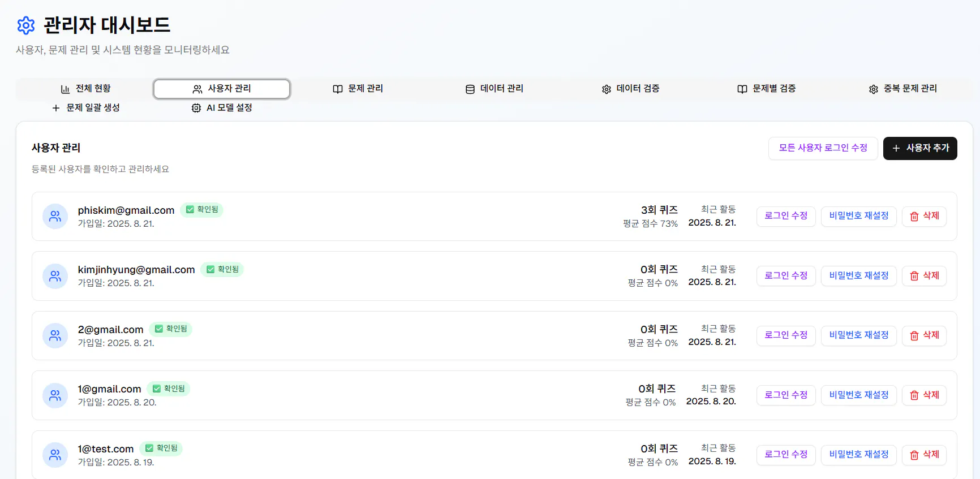Click the trash icon in the 1@test.com row
Screen dimensions: 980x479
point(914,455)
